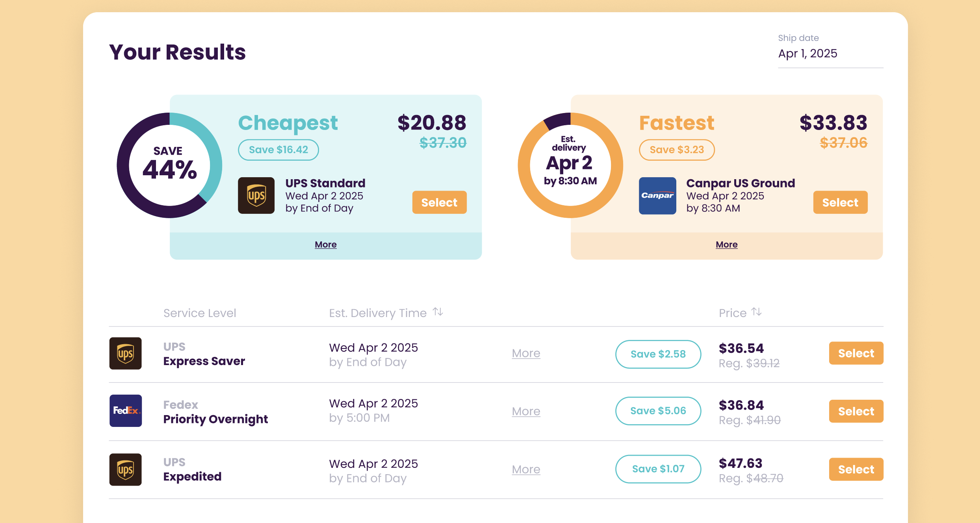Click the FedEx logo in Priority Overnight row

click(125, 411)
